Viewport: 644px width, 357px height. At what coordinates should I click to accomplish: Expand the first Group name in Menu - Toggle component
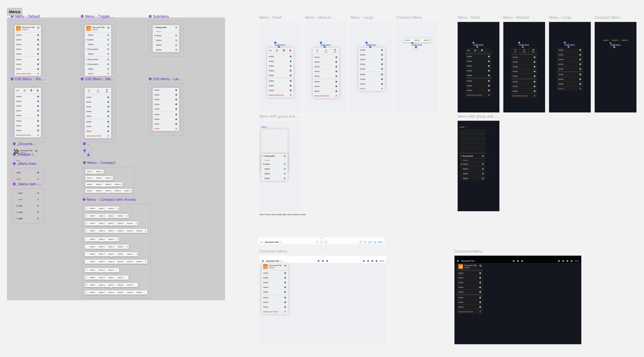pos(93,49)
